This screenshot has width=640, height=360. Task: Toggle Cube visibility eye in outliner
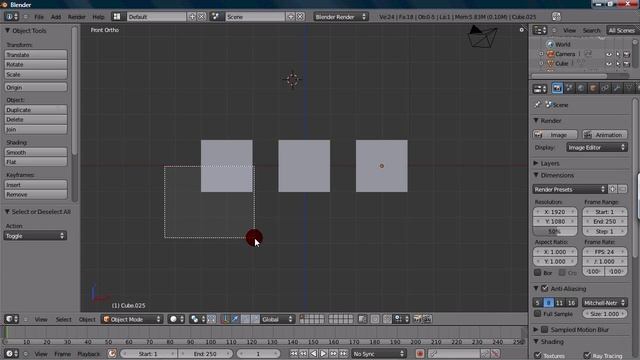click(609, 64)
